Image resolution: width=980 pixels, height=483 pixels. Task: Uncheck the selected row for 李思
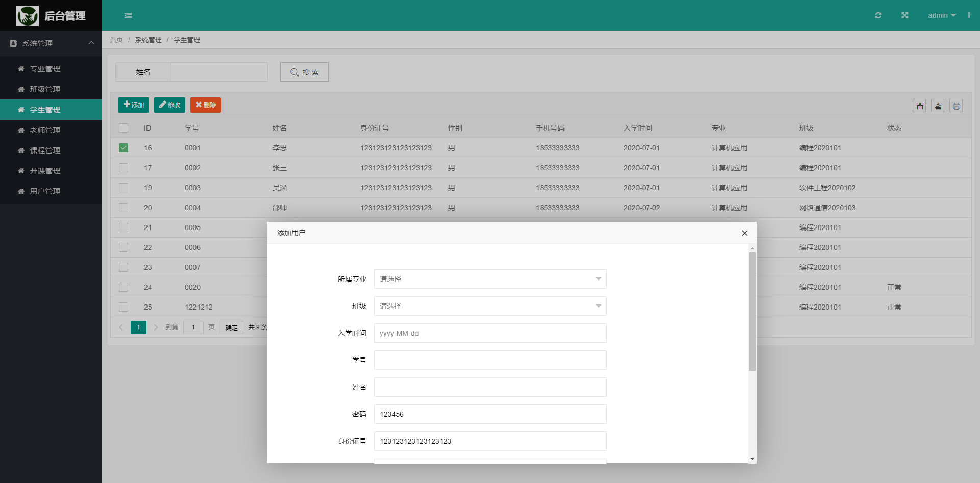[x=124, y=148]
